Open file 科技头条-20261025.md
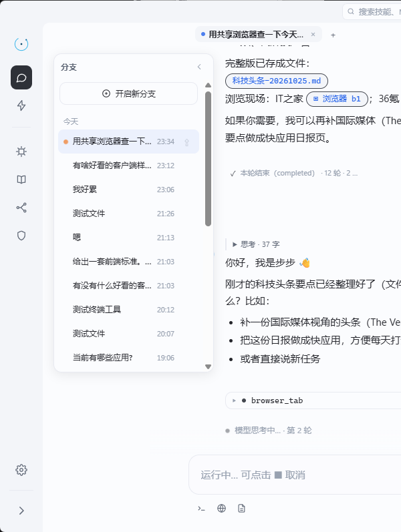 click(x=276, y=81)
